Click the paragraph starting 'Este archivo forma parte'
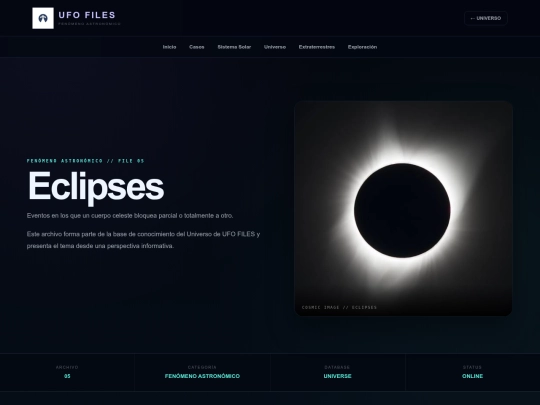Viewport: 540px width, 405px height. 143,240
